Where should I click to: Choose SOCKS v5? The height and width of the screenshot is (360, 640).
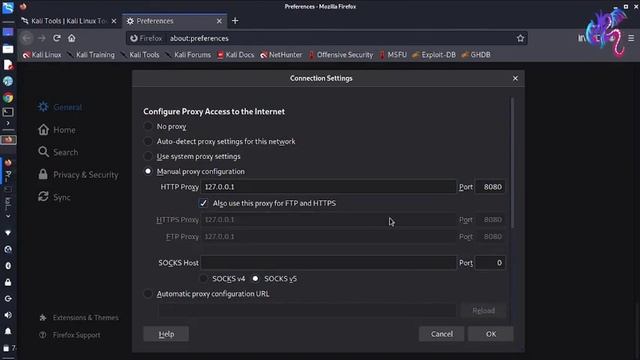coord(255,279)
